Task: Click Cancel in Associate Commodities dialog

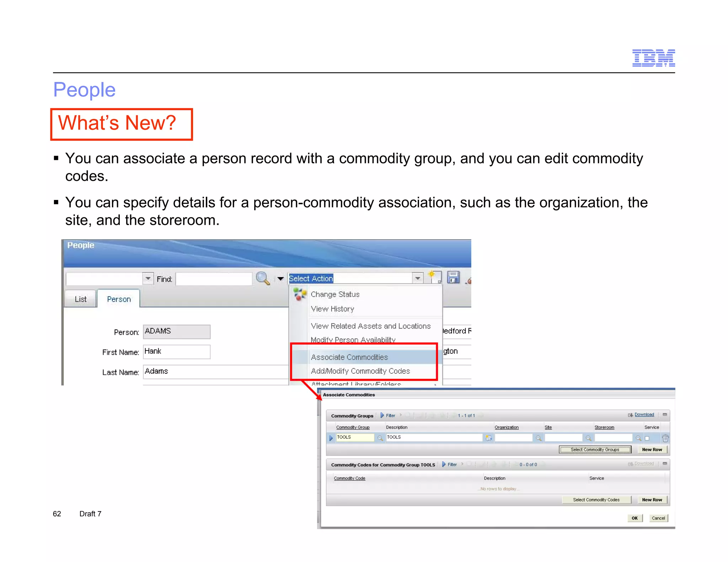Action: coord(658,518)
